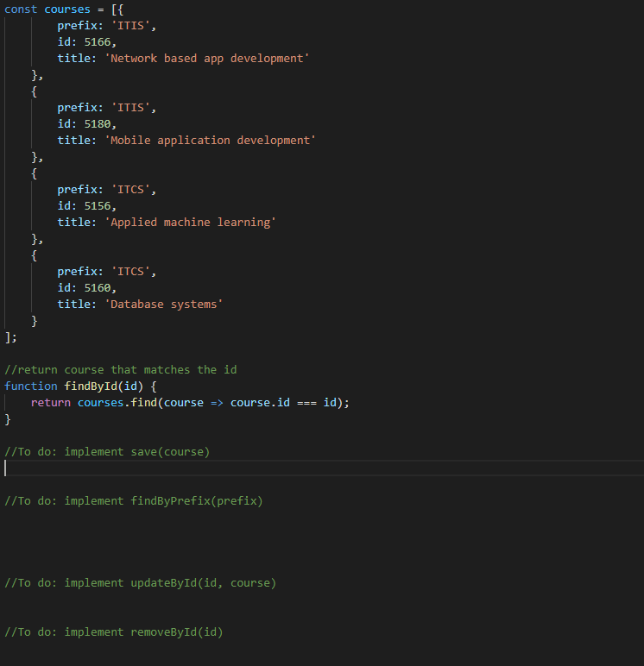
Task: Click the "const" keyword
Action: tap(21, 9)
